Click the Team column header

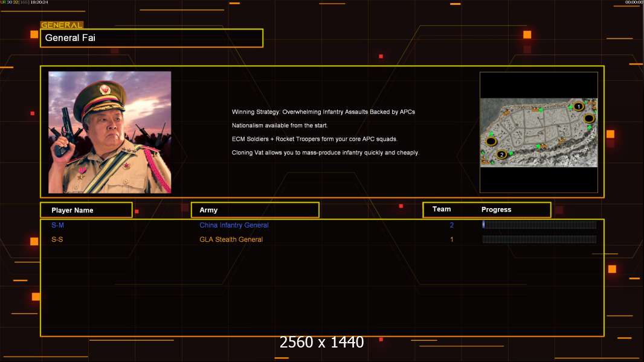442,209
